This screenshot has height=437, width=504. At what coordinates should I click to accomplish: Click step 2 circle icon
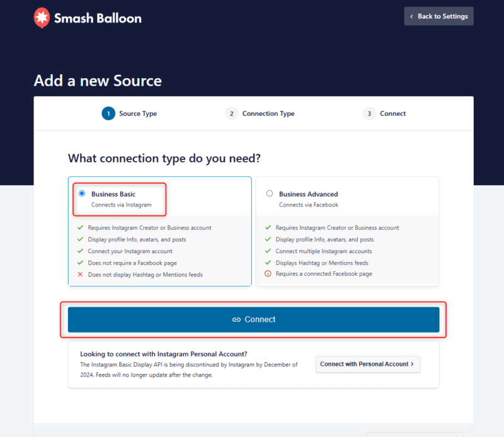coord(231,114)
